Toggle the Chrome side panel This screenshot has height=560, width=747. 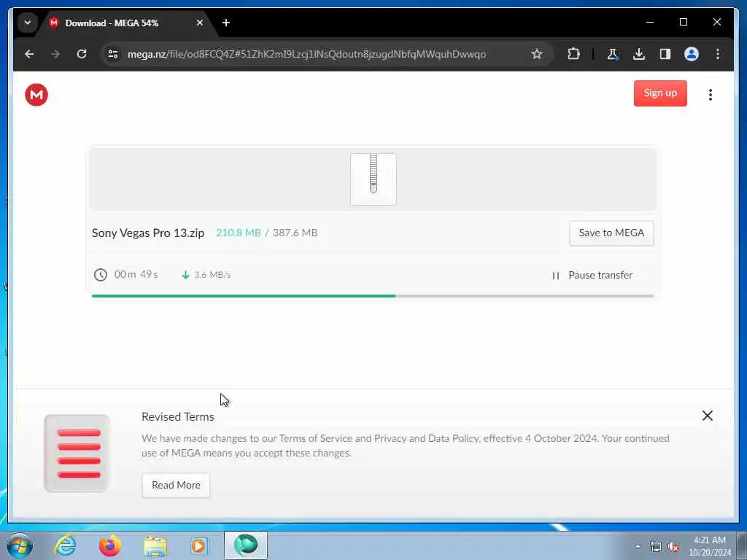[x=665, y=54]
